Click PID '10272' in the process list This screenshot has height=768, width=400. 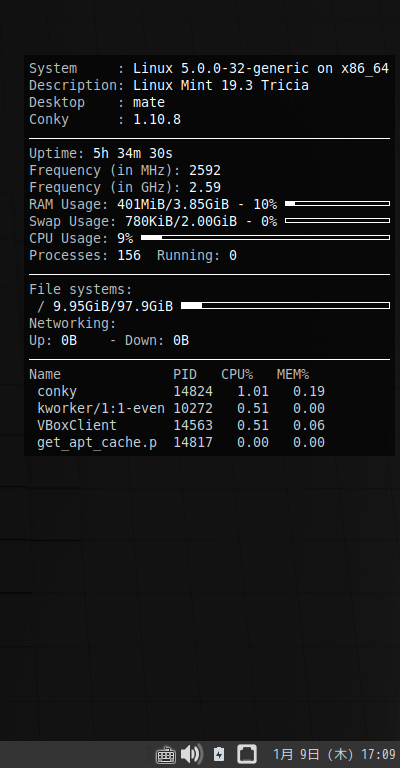click(193, 409)
